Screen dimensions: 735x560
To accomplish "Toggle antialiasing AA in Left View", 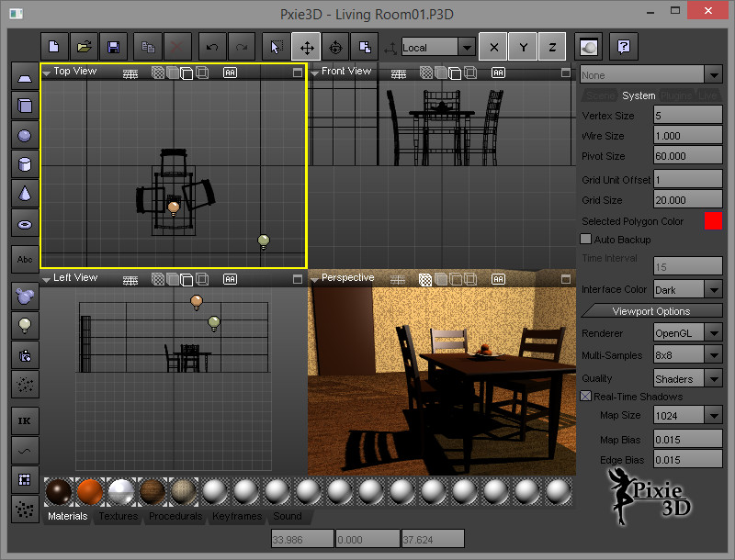I will point(231,279).
